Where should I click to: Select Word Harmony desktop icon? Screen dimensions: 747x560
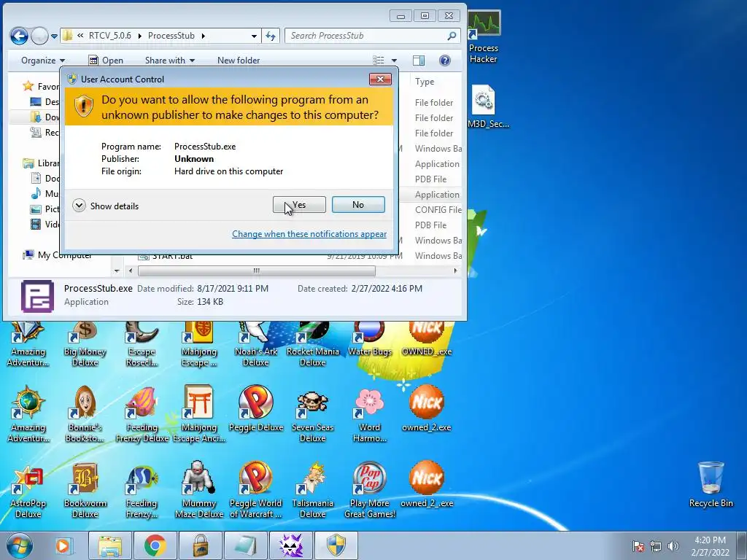click(370, 414)
